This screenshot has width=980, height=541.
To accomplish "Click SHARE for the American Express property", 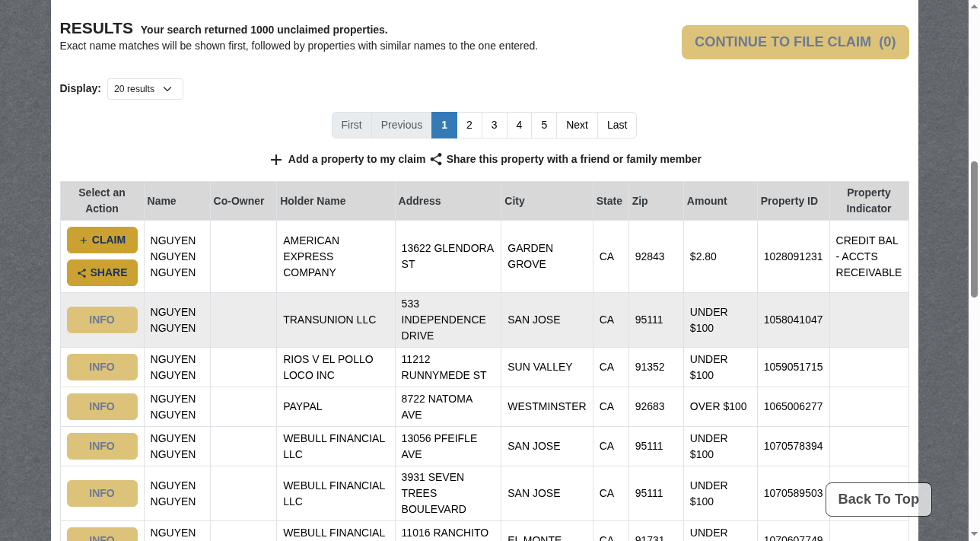I will coord(102,272).
